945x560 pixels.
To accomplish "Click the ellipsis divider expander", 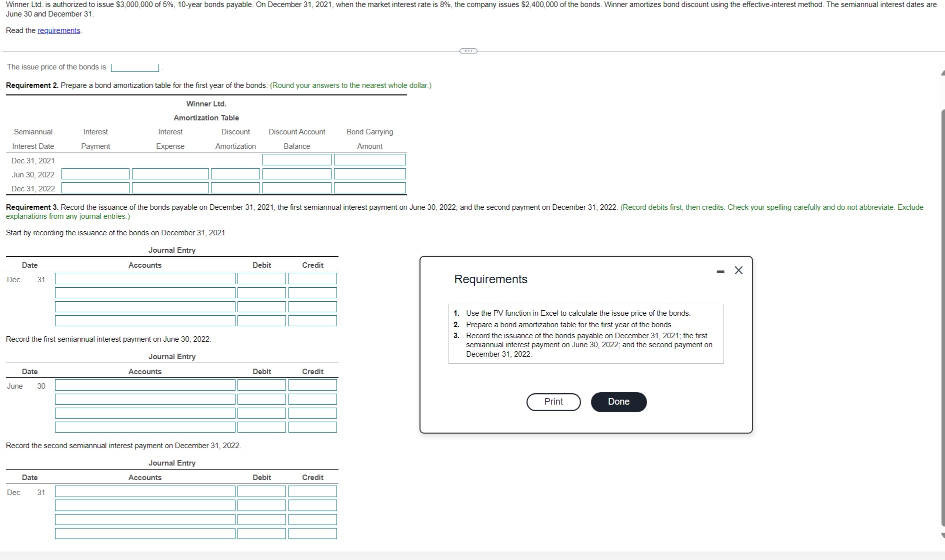I will (468, 50).
